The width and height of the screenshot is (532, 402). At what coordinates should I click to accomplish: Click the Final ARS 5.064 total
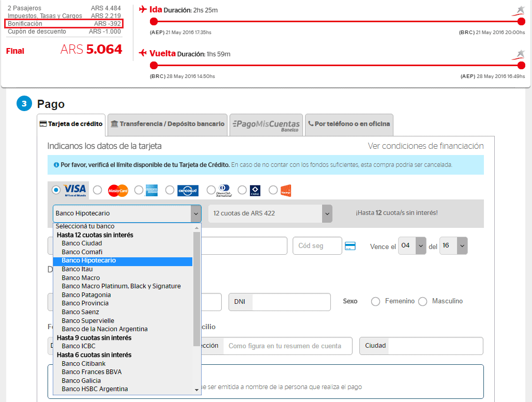click(x=64, y=50)
